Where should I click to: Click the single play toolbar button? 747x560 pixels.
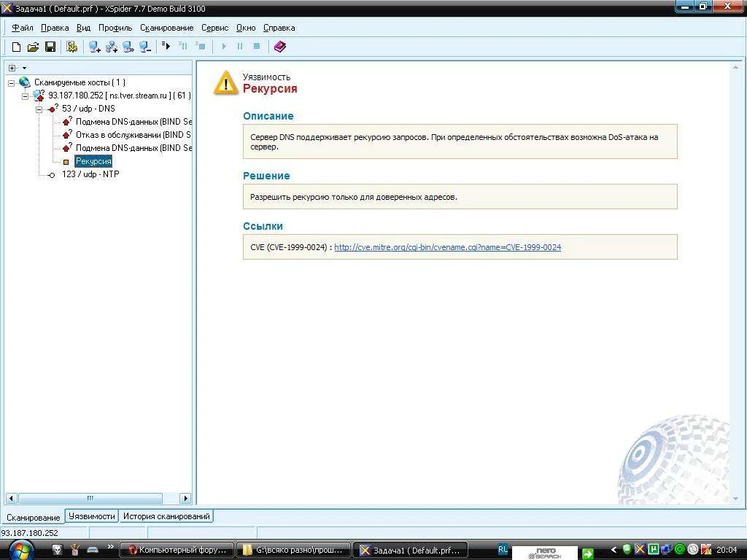[224, 47]
